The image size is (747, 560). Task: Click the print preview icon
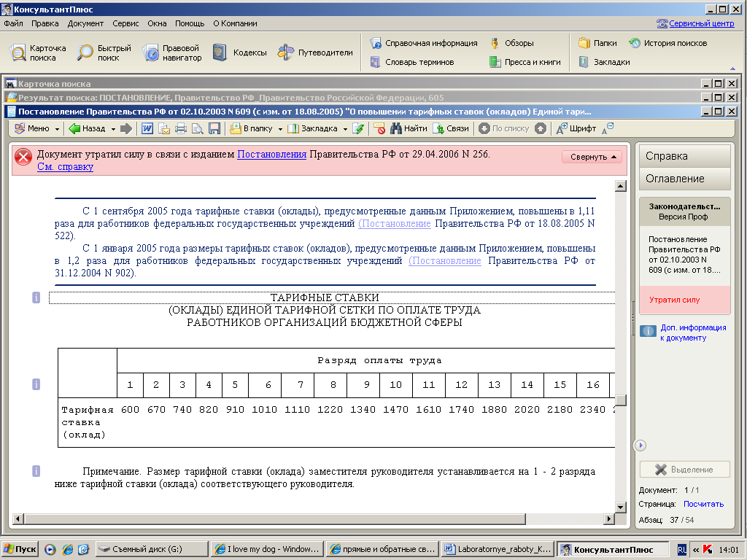(x=197, y=128)
